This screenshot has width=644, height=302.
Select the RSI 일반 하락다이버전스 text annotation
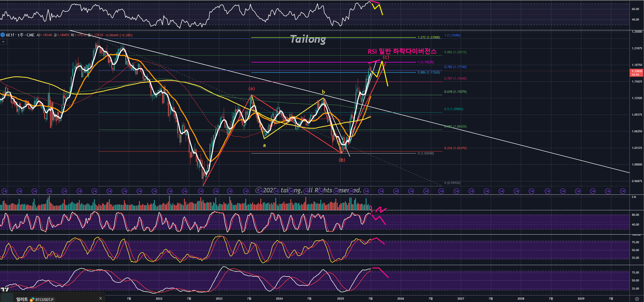point(402,51)
